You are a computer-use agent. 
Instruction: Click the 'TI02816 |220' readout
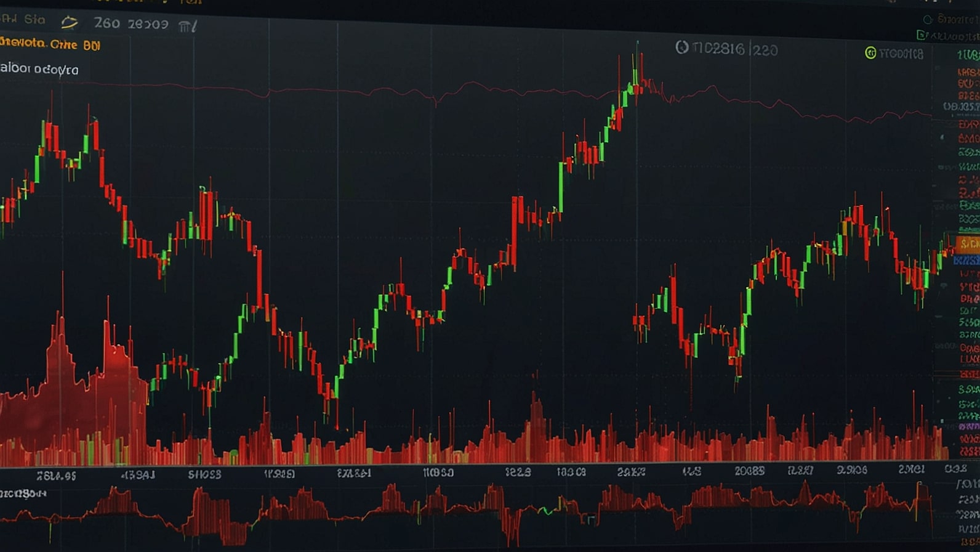(x=734, y=49)
